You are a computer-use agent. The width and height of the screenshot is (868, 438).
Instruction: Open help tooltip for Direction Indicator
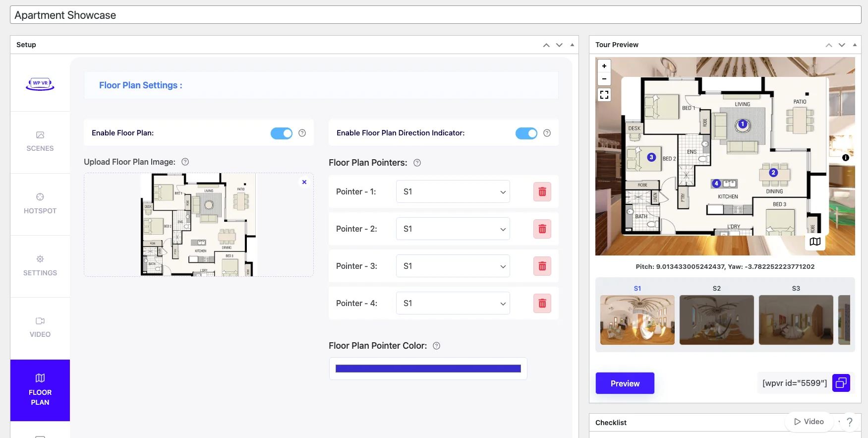pos(547,133)
